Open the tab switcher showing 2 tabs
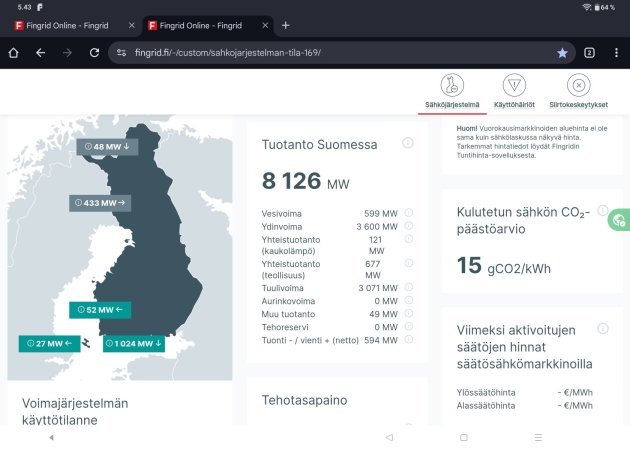 (x=589, y=53)
